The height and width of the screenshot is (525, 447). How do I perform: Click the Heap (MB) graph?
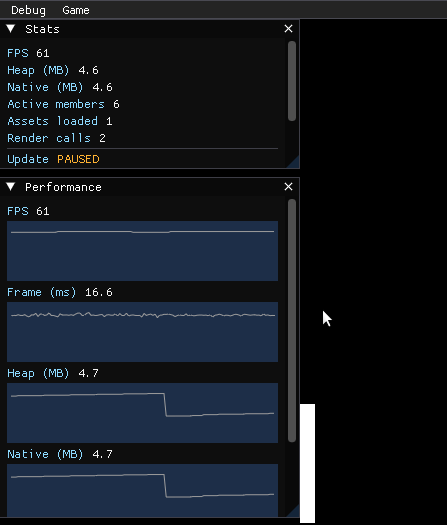[142, 413]
